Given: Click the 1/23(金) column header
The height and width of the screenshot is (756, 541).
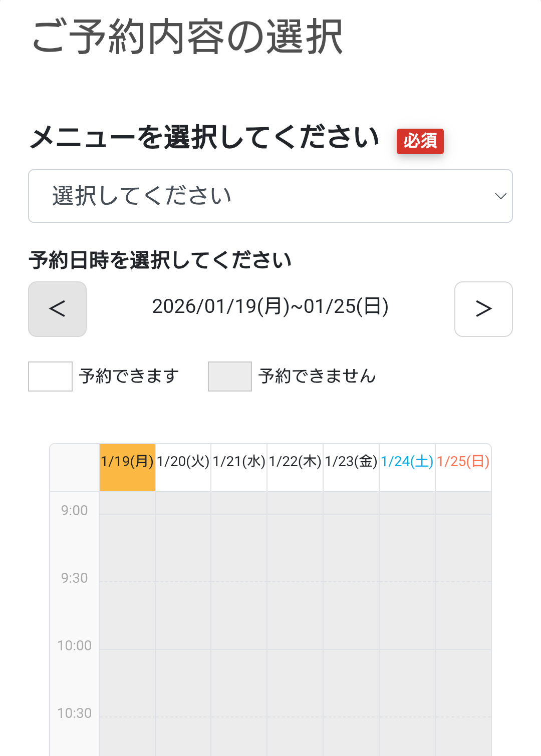Looking at the screenshot, I should point(351,462).
